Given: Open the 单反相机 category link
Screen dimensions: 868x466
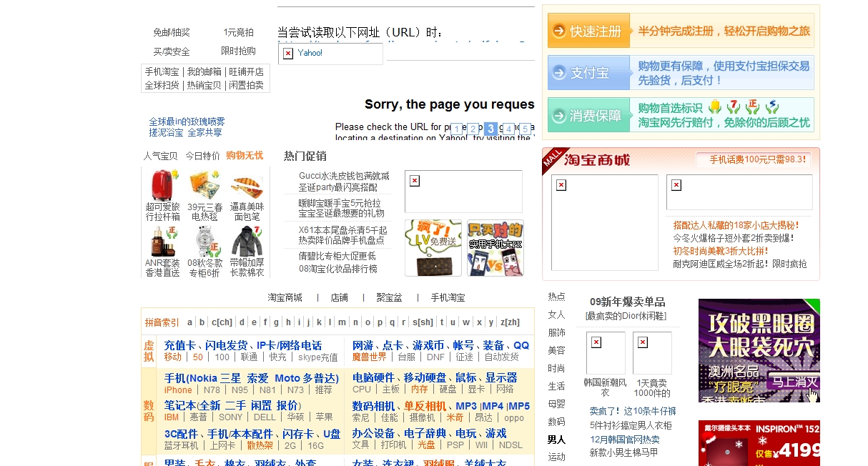Looking at the screenshot, I should point(427,406).
